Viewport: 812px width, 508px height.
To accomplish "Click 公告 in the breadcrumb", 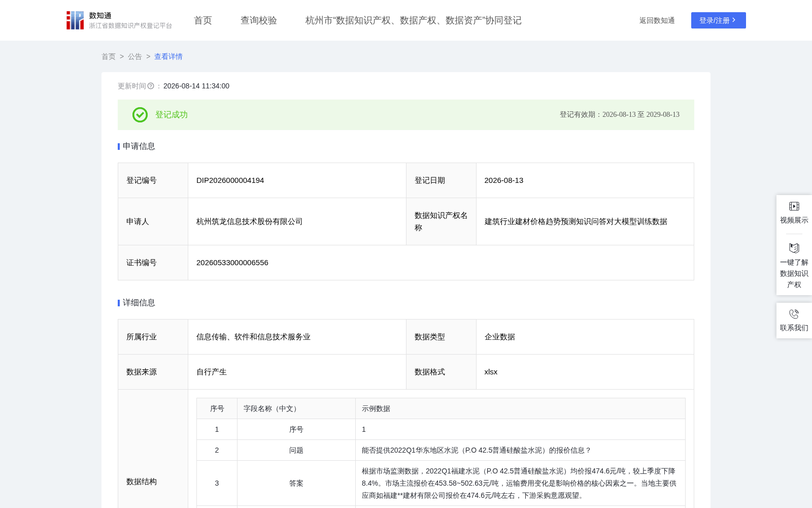I will [135, 56].
